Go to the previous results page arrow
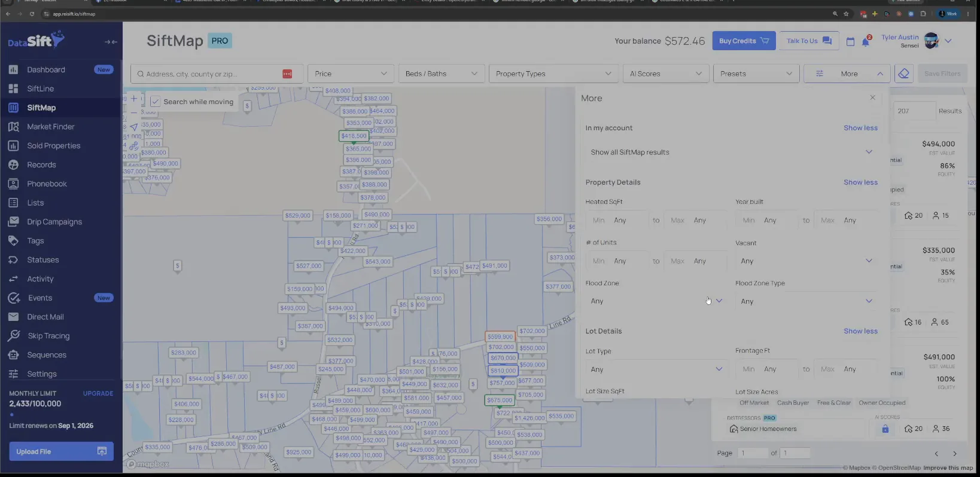980x477 pixels. [936, 454]
